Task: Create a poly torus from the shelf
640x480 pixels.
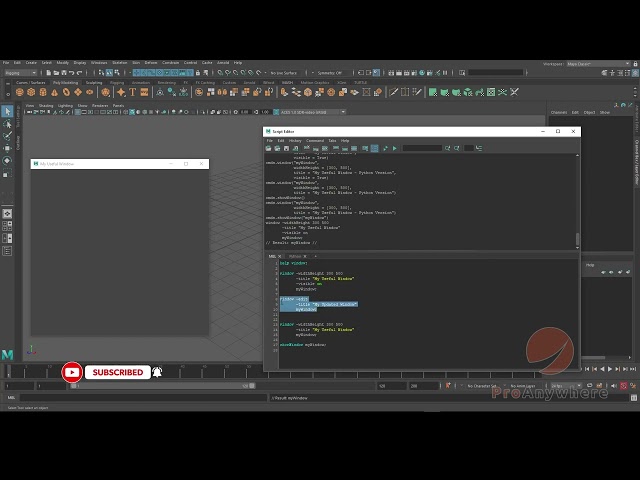Action: click(66, 92)
